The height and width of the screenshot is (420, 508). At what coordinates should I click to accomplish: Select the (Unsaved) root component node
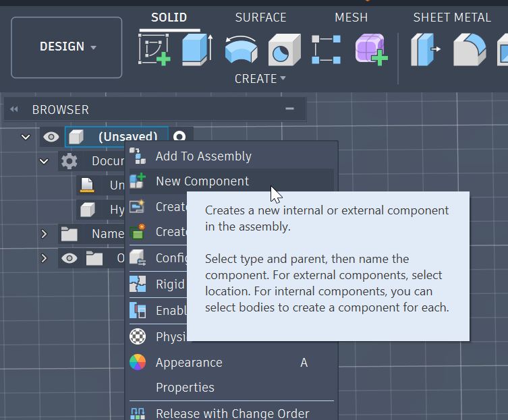click(117, 136)
